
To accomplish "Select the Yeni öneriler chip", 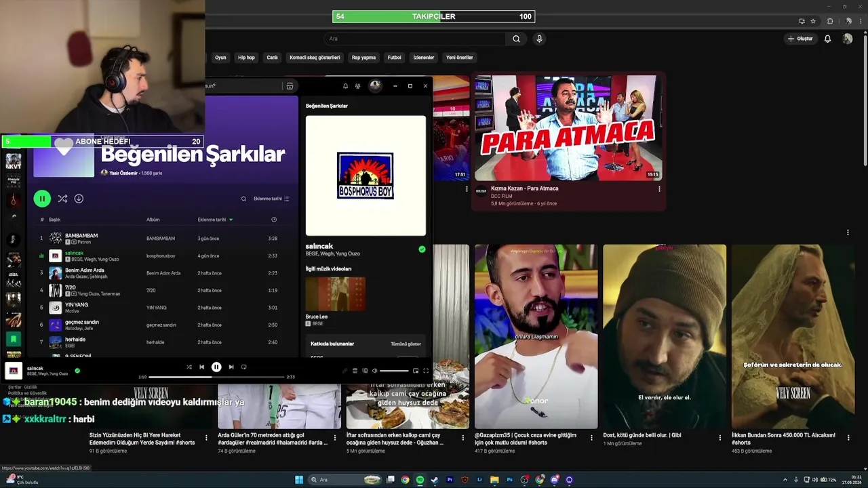I will [x=459, y=58].
